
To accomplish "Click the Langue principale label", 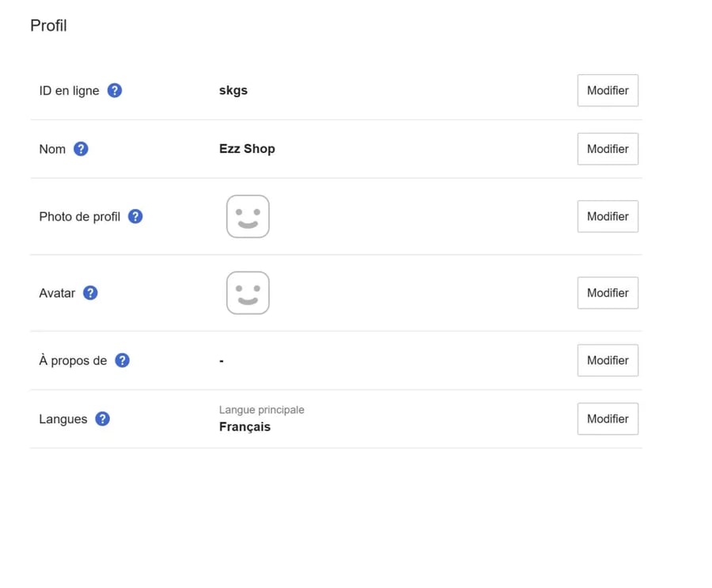I will pos(262,409).
